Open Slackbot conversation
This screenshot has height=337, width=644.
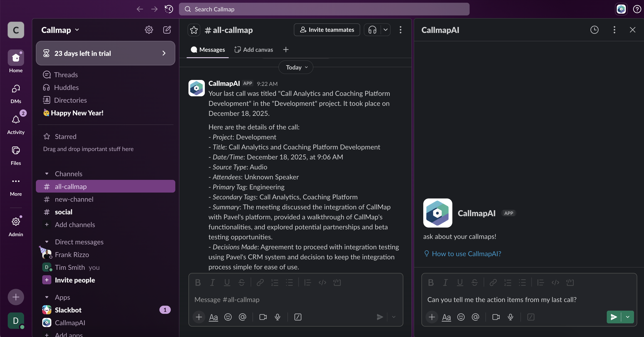106,310
